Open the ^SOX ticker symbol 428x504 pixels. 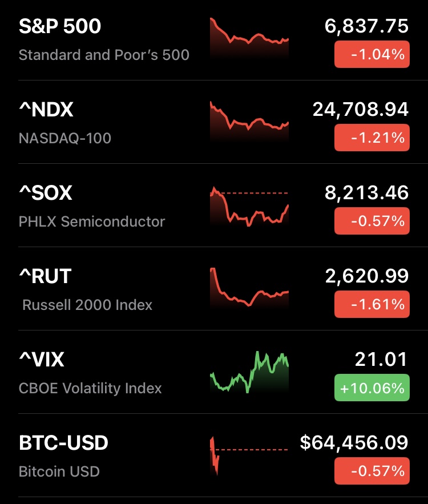tap(46, 193)
